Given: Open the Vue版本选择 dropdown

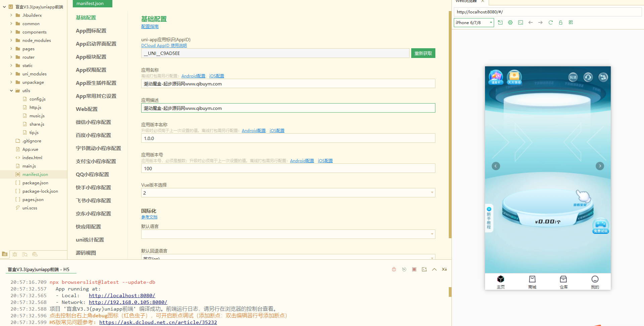Looking at the screenshot, I should [x=288, y=193].
